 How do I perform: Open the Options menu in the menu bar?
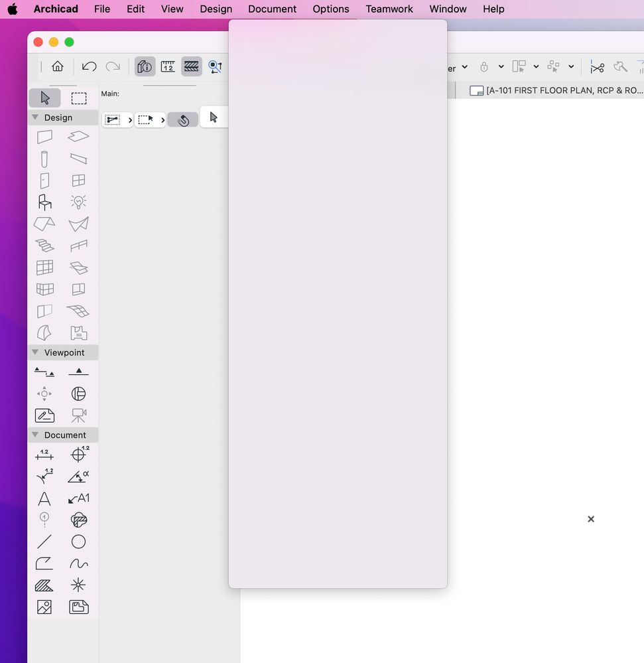330,9
